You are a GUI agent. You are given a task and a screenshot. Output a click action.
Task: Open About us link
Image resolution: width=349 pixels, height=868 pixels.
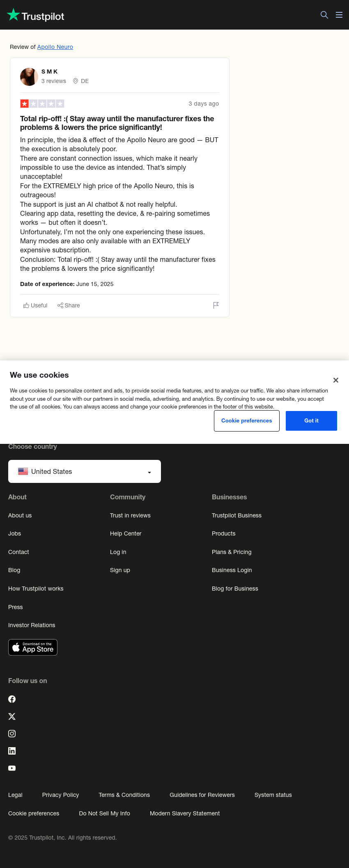coord(20,515)
